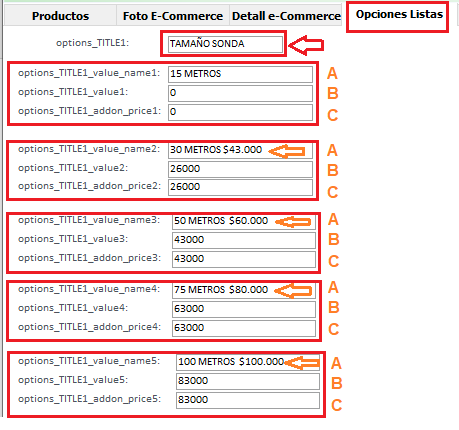Select the options_TITLE1_value5 field showing 83000

click(x=248, y=381)
